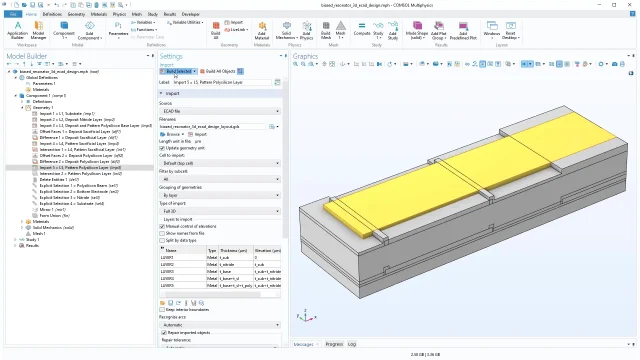Expand the Materials node in the tree

tap(22, 222)
